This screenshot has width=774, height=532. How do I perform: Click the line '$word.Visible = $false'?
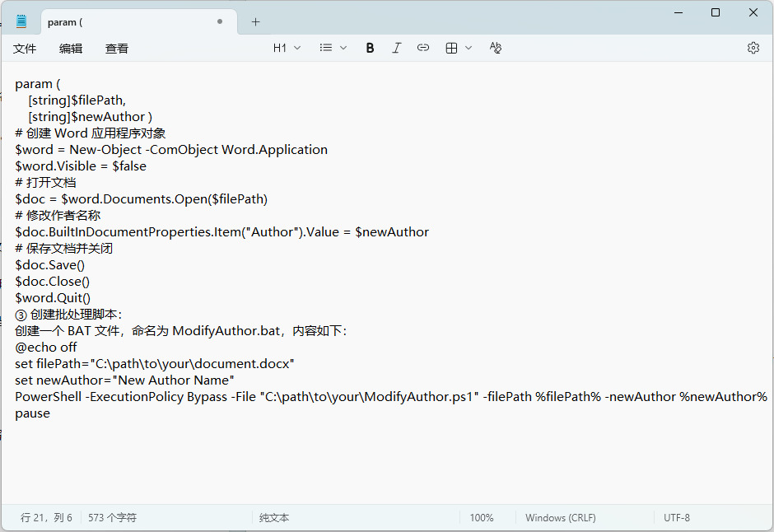click(x=81, y=166)
